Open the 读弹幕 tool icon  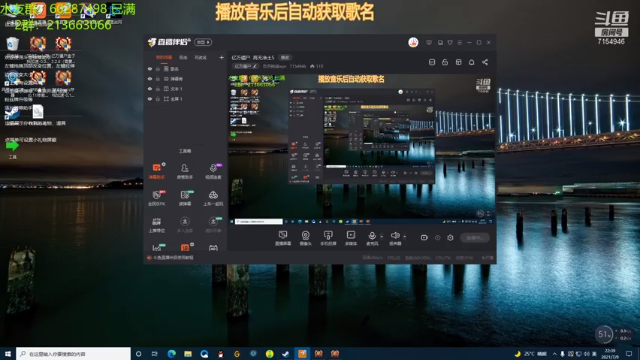click(184, 198)
